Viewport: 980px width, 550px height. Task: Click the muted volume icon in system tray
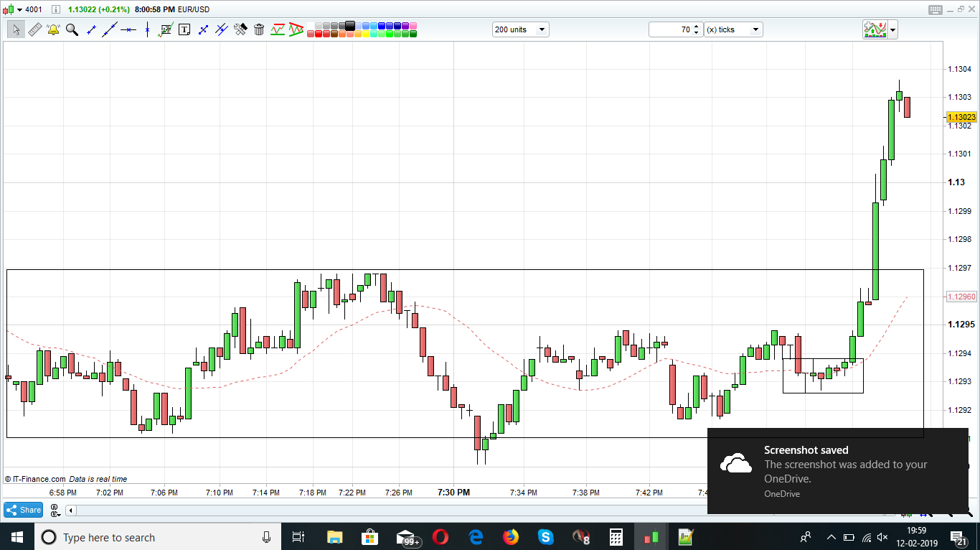click(x=884, y=537)
